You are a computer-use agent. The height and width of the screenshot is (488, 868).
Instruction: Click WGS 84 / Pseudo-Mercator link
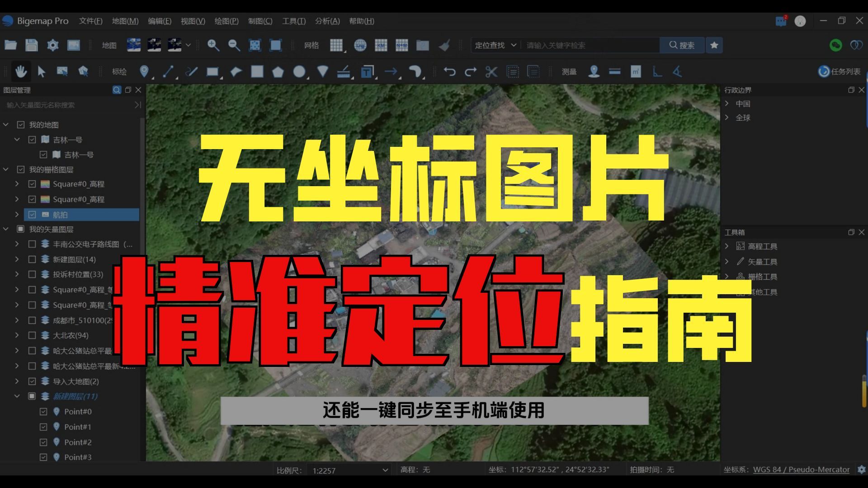point(801,469)
